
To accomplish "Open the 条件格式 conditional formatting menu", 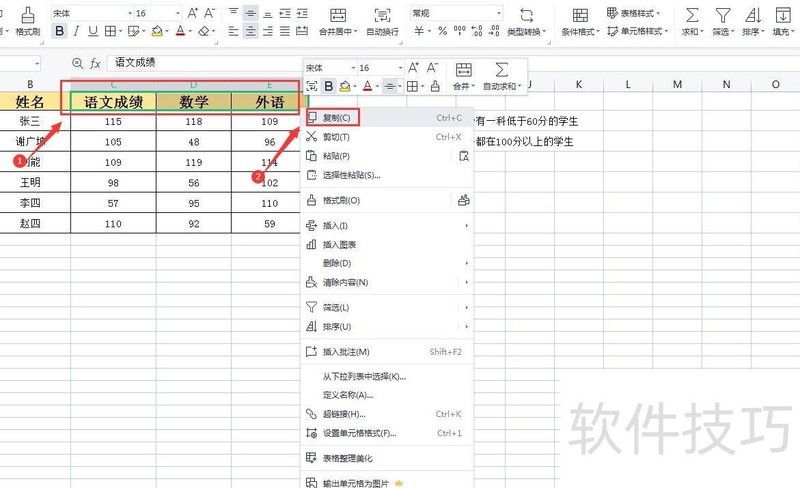I will [x=580, y=21].
